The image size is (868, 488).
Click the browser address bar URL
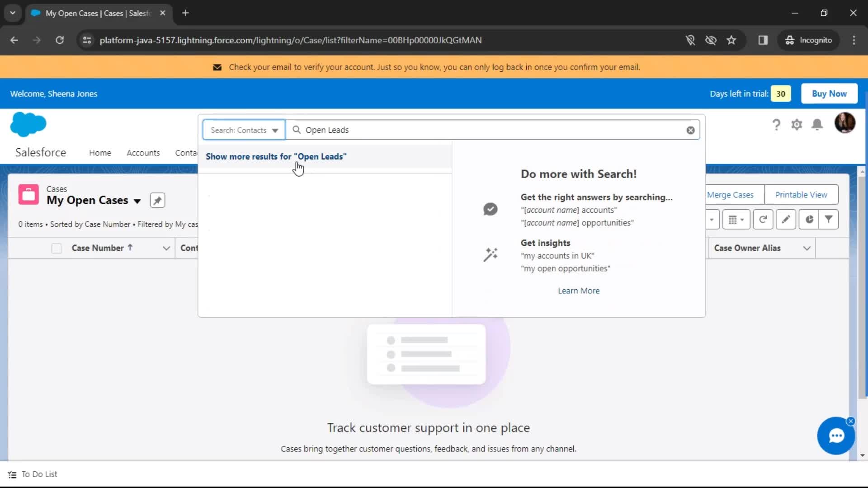[291, 40]
